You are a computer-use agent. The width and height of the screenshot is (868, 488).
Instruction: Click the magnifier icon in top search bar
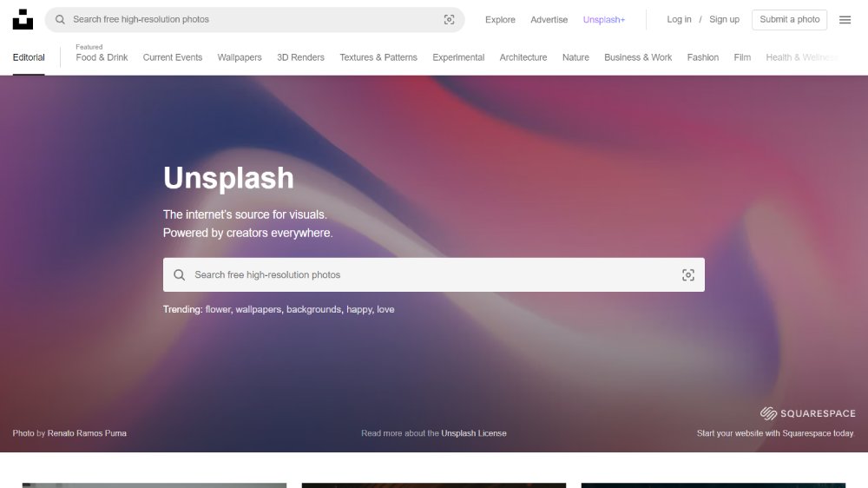(60, 19)
